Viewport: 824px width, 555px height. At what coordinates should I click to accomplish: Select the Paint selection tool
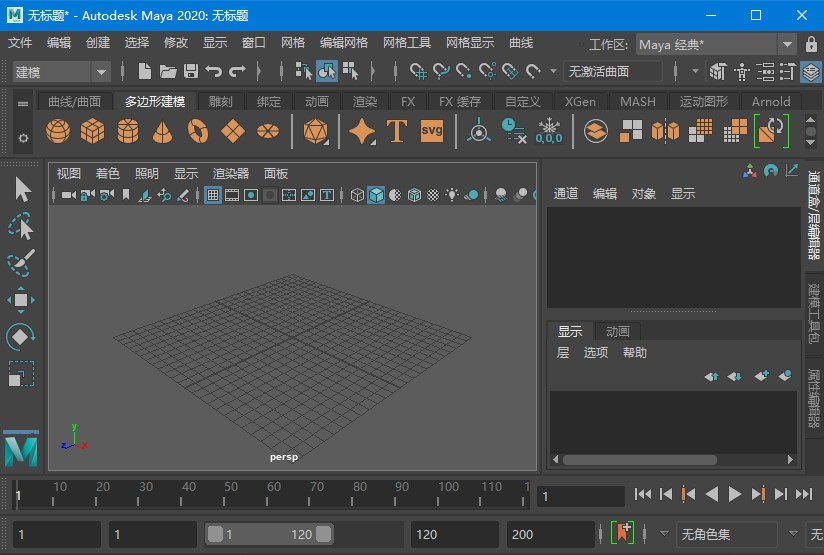21,262
